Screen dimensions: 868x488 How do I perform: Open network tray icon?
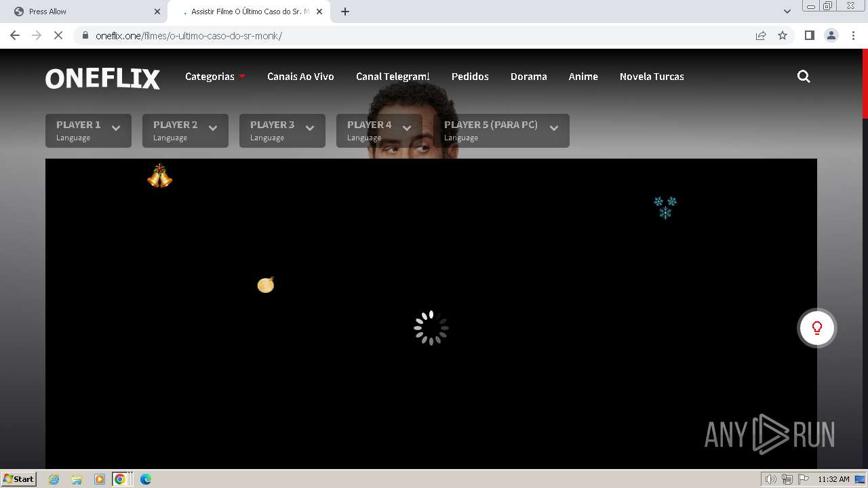click(787, 479)
